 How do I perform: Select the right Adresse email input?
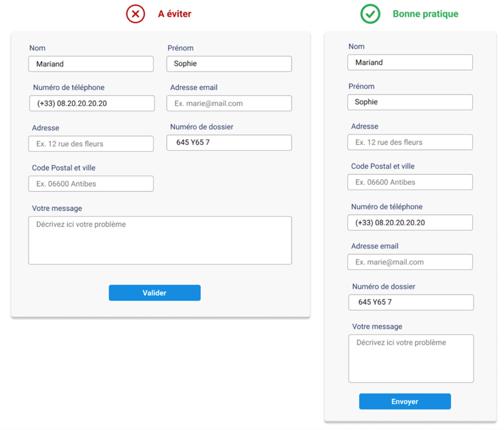point(410,262)
